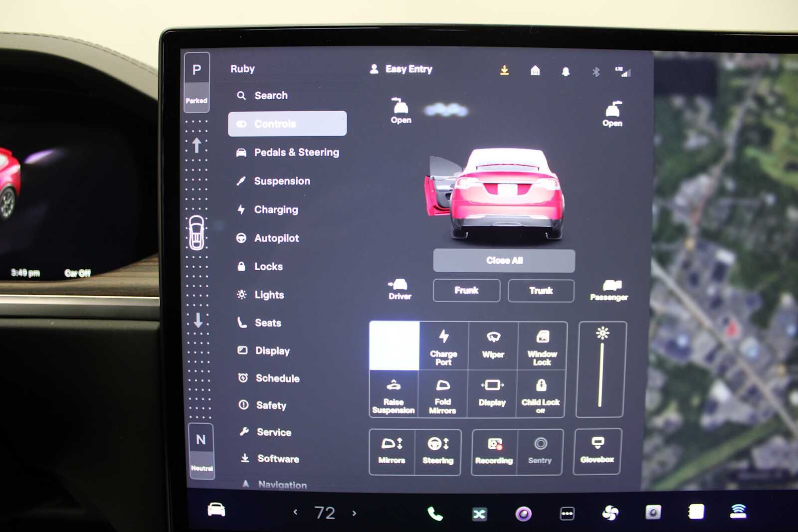Open the left rear falcon door
Image resolution: width=798 pixels, height=532 pixels.
click(x=400, y=111)
